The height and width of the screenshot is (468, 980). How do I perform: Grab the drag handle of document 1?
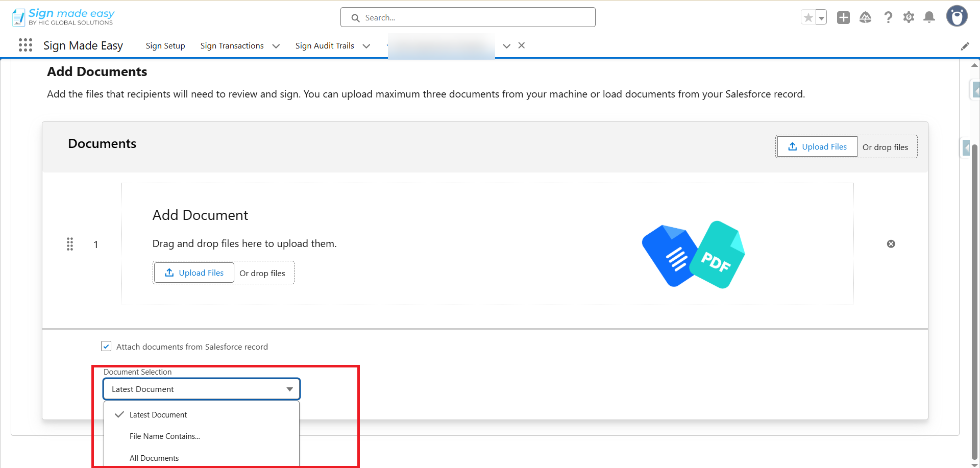(x=70, y=244)
